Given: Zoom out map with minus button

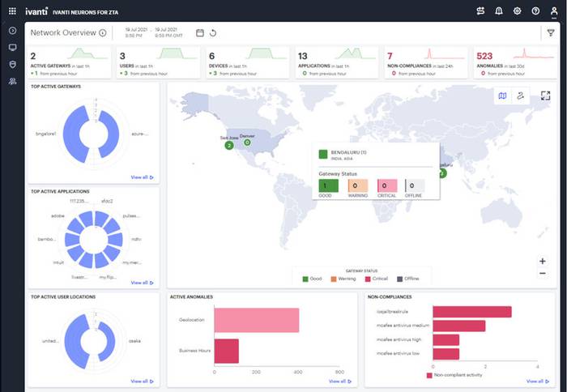Looking at the screenshot, I should point(543,274).
